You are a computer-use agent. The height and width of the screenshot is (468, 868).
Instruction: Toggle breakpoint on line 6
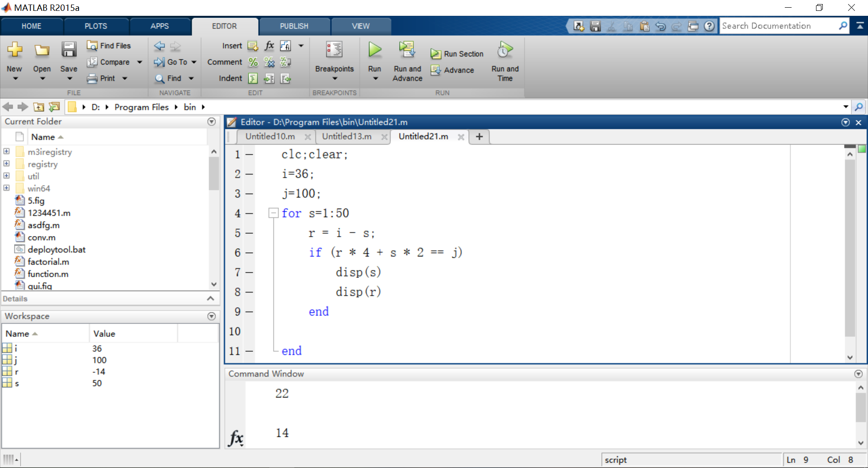249,253
